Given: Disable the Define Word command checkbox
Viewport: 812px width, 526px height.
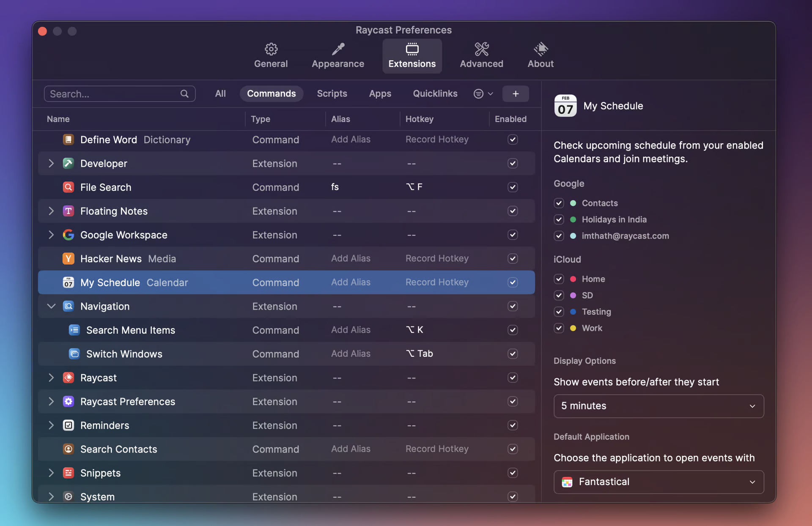Looking at the screenshot, I should click(513, 140).
